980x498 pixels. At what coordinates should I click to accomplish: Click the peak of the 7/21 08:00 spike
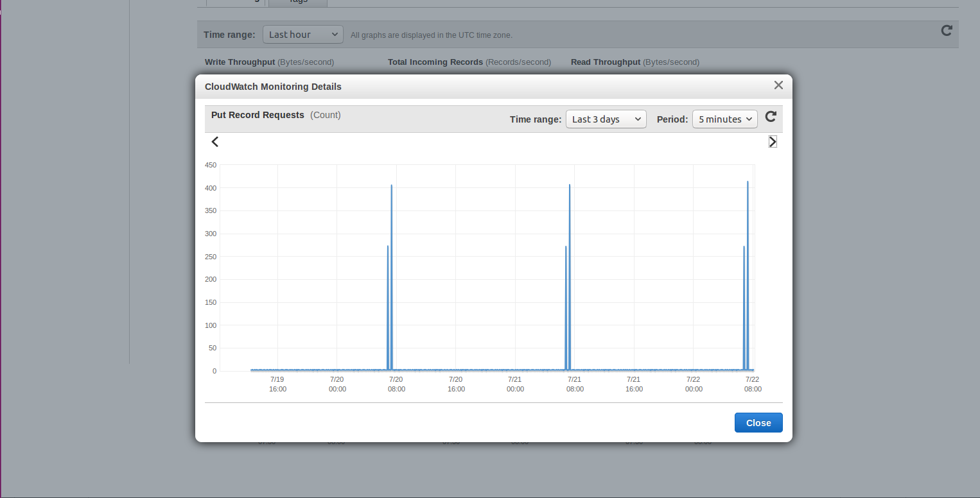pyautogui.click(x=570, y=185)
